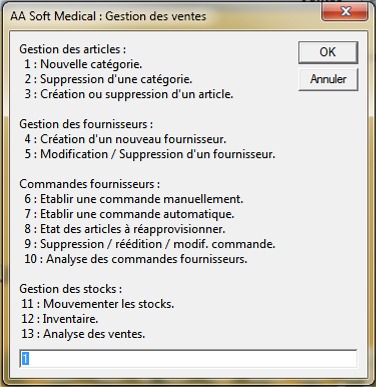Click the "Analyse des commandes fournisseurs" line
This screenshot has height=387, width=376.
[147, 259]
